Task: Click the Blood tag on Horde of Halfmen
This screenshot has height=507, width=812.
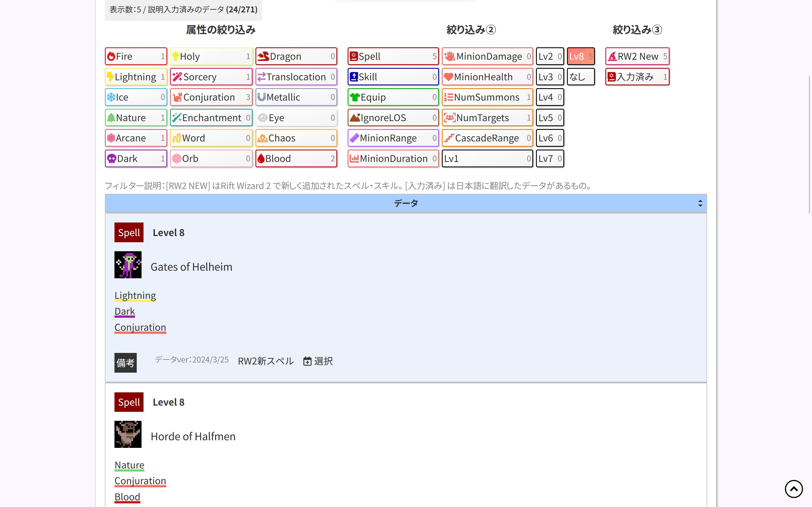Action: 127,497
